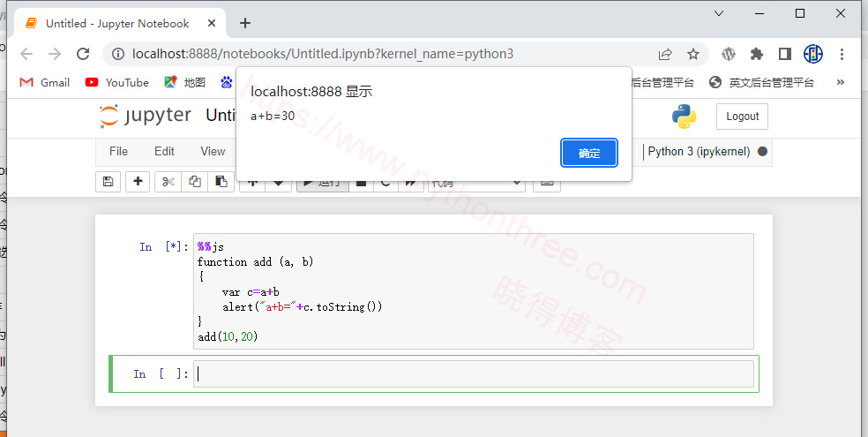
Task: Click the localhost:8888 address bar
Action: tap(322, 54)
